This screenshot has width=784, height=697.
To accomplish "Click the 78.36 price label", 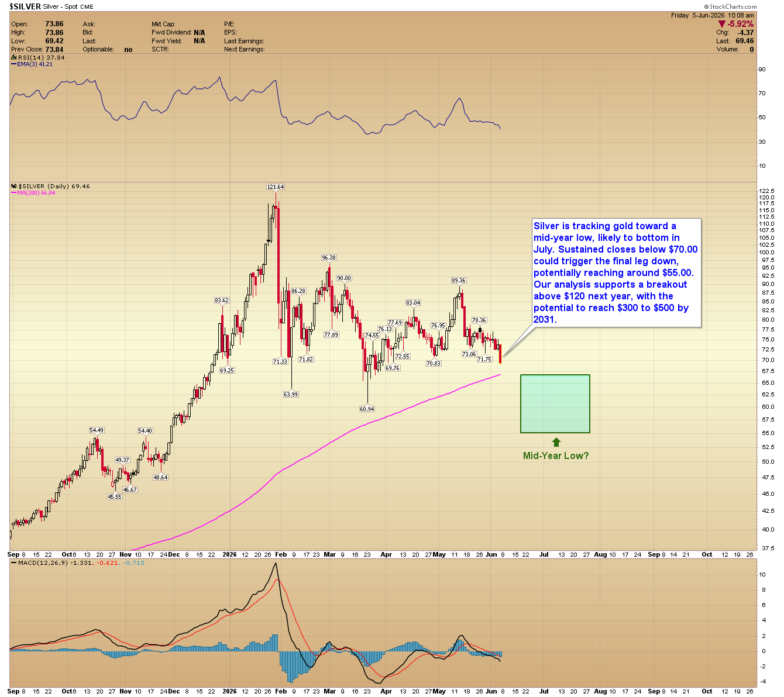I will pos(479,320).
